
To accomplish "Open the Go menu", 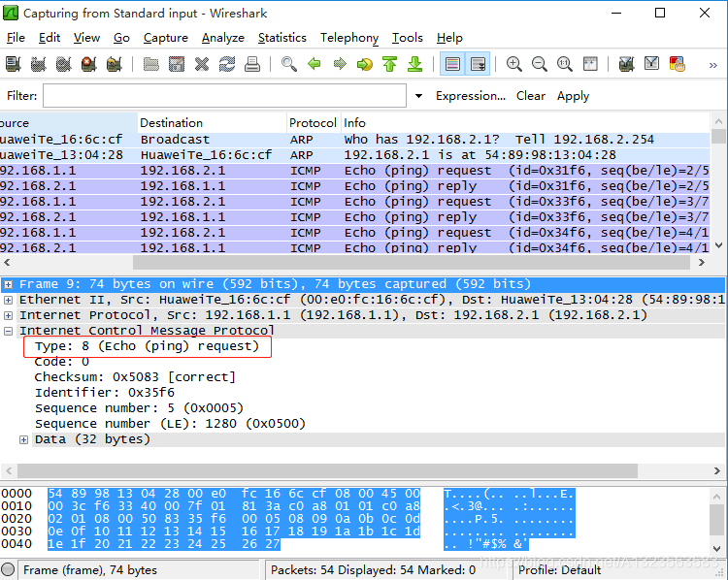I will coord(121,38).
